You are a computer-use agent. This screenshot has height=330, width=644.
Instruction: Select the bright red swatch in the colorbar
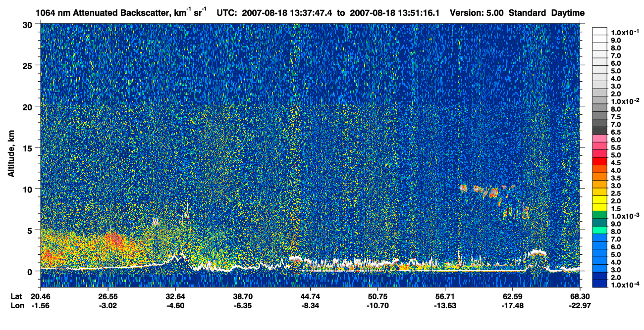click(600, 161)
